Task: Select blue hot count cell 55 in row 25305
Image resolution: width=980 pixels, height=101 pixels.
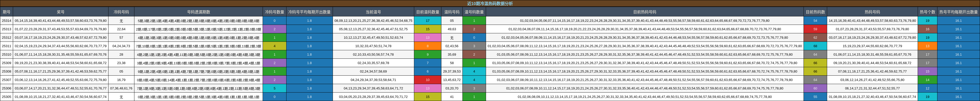Action: pyautogui.click(x=815, y=97)
